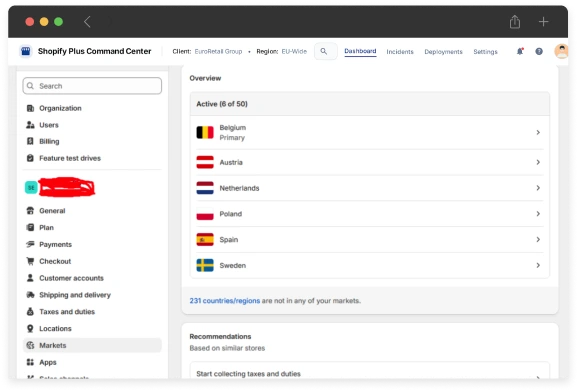Click the Austria market name

[231, 162]
